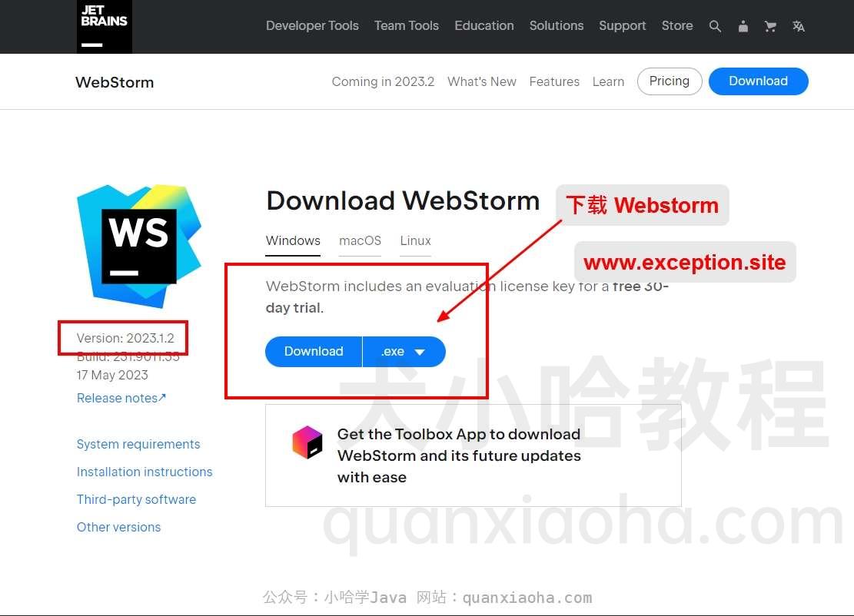The image size is (854, 616).
Task: Click the Pricing button
Action: point(670,81)
